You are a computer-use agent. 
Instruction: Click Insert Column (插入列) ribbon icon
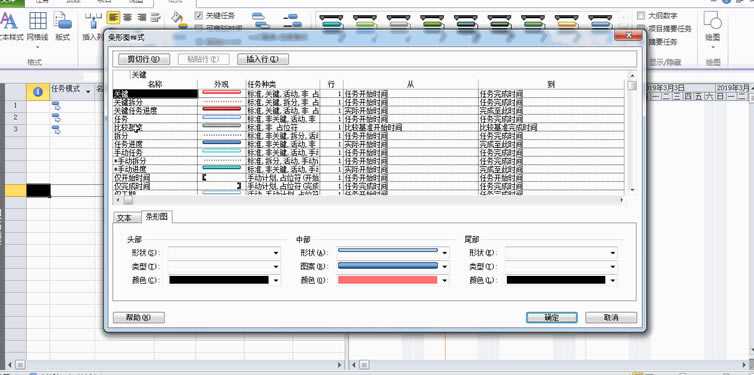coord(92,26)
